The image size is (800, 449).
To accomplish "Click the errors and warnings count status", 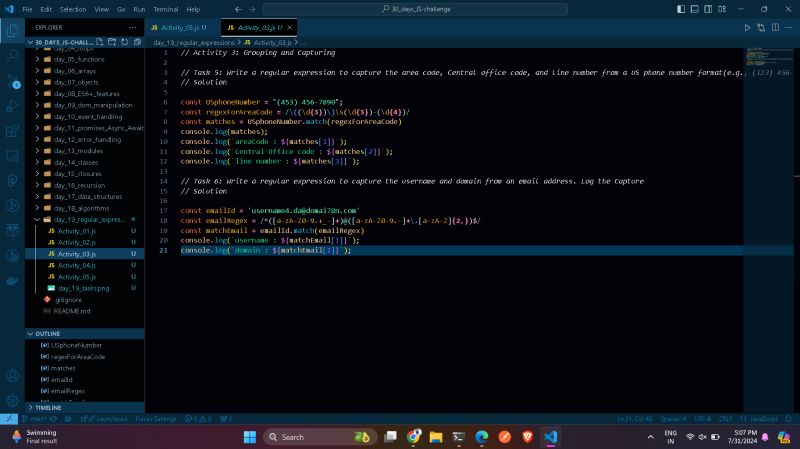I will pyautogui.click(x=198, y=419).
